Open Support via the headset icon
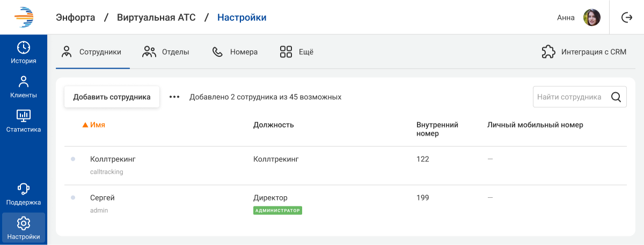 [x=24, y=189]
